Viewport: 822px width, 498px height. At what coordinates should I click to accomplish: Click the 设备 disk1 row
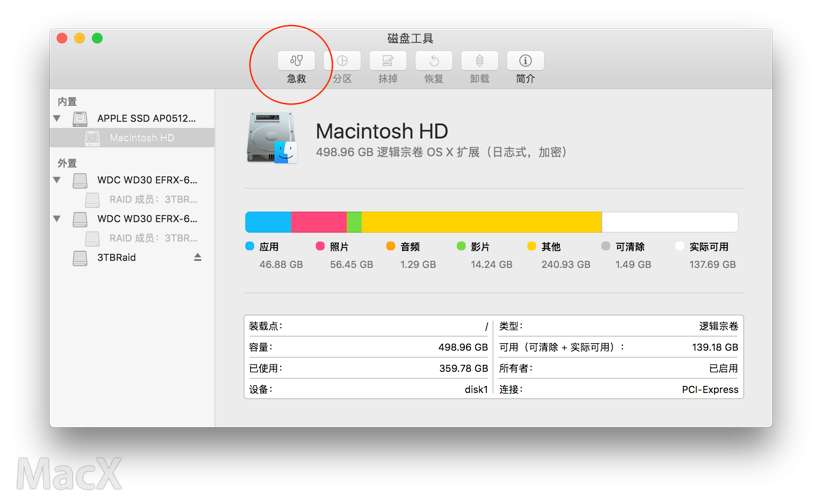[x=368, y=389]
